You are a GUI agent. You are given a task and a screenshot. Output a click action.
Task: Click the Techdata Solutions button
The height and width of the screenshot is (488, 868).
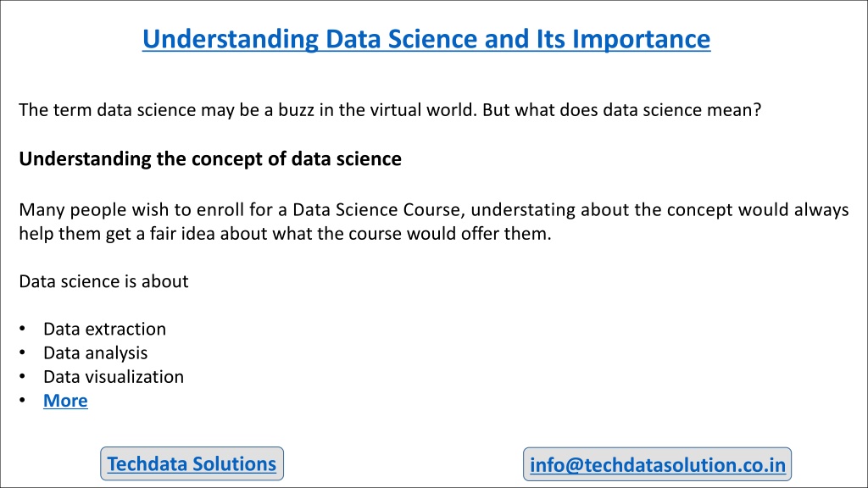192,463
